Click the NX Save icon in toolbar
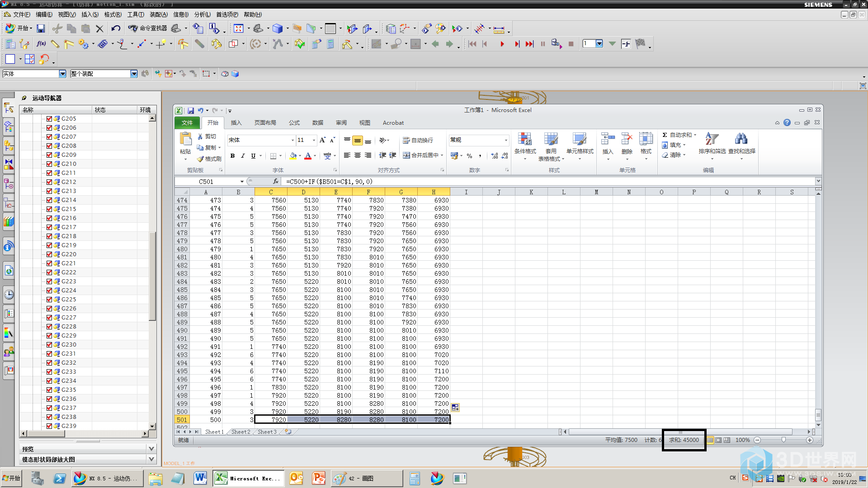Image resolution: width=868 pixels, height=488 pixels. click(x=41, y=28)
